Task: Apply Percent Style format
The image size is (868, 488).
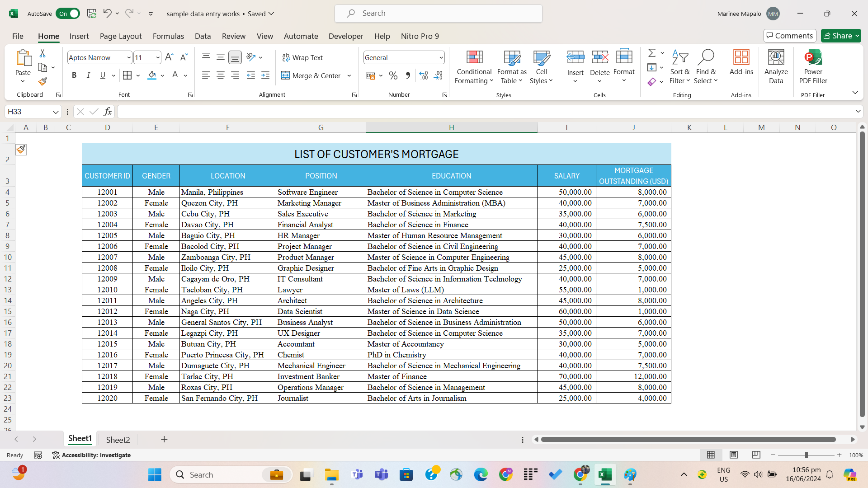Action: (393, 75)
